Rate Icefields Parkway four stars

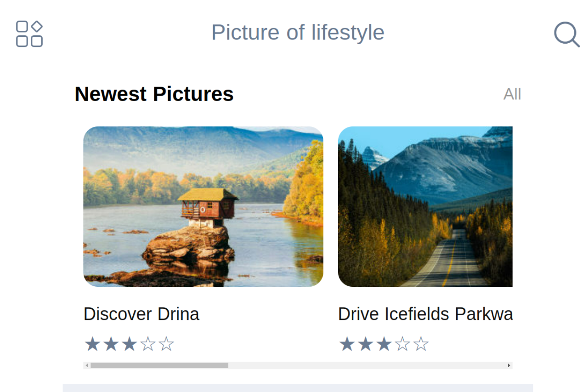click(x=402, y=344)
